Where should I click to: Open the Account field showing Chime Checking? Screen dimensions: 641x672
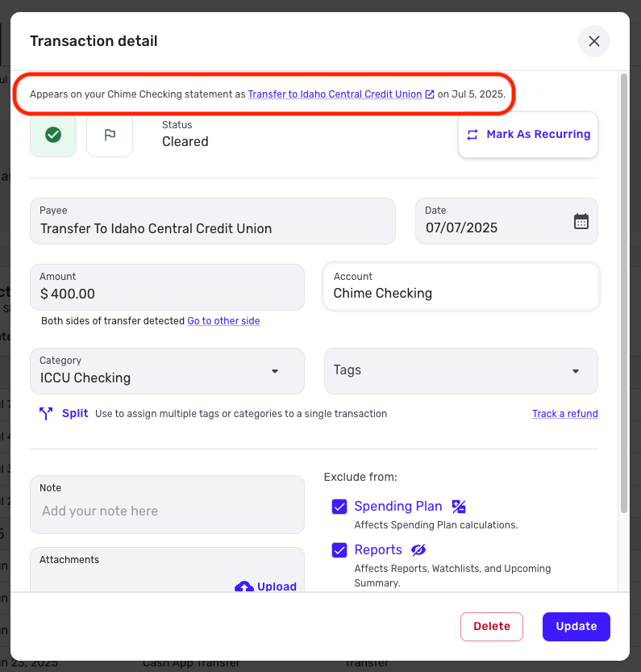pyautogui.click(x=461, y=286)
